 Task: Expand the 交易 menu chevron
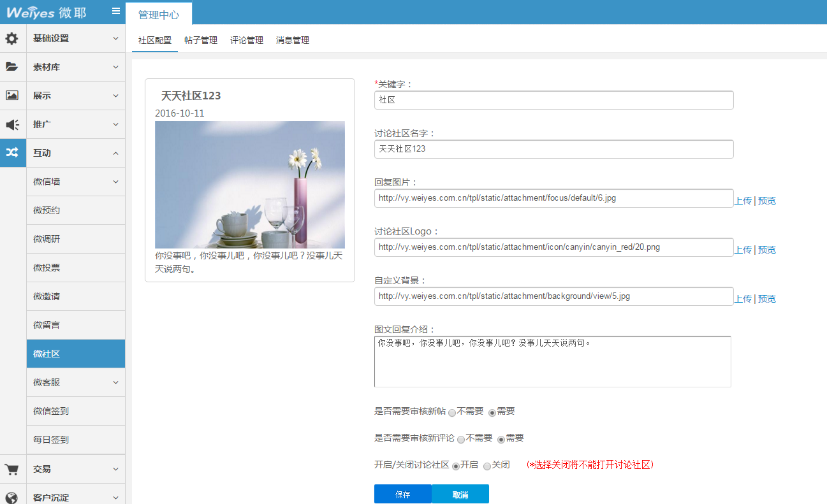[x=115, y=469]
